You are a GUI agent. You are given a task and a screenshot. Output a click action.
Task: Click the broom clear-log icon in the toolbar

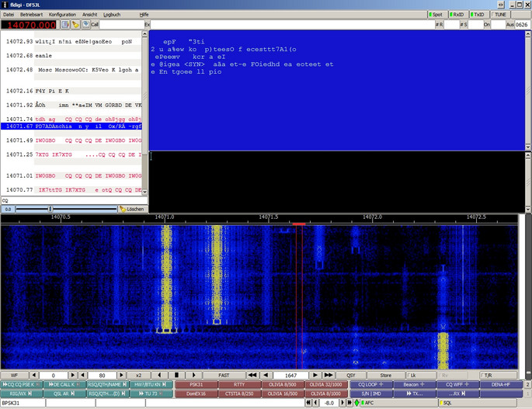pyautogui.click(x=75, y=24)
